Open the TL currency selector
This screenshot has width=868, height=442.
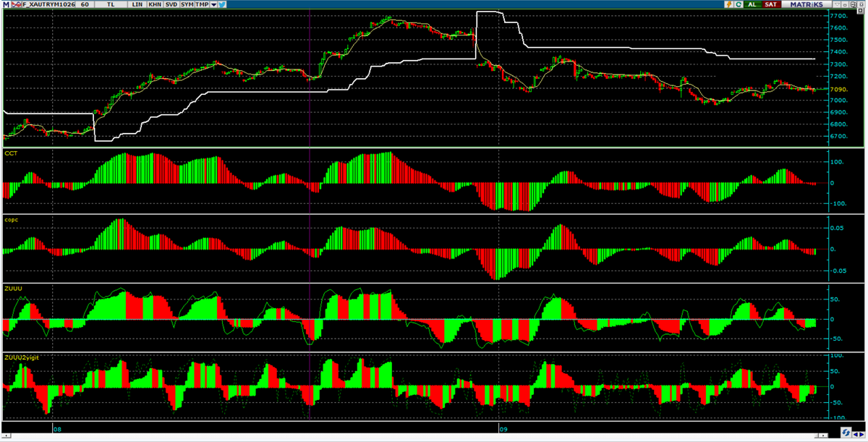pos(109,4)
